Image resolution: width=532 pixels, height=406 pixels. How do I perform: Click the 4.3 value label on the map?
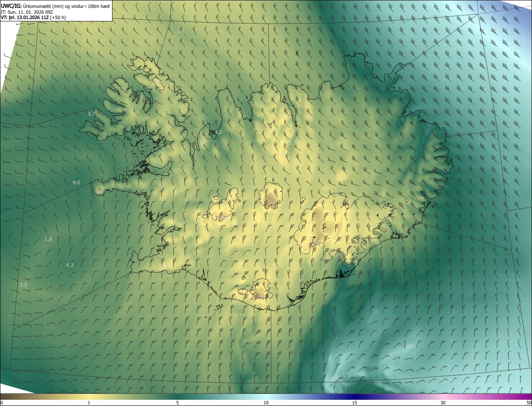(x=70, y=265)
